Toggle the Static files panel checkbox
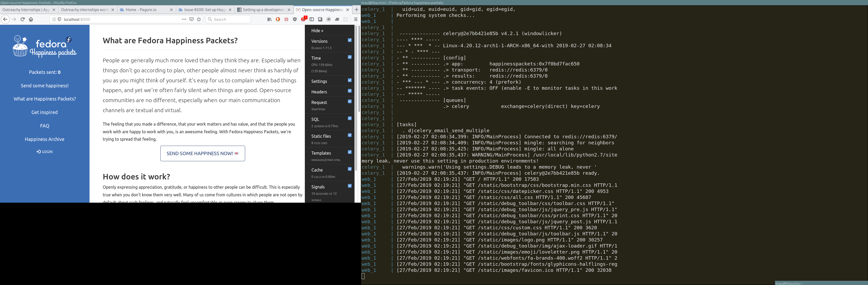868x285 pixels. 350,135
